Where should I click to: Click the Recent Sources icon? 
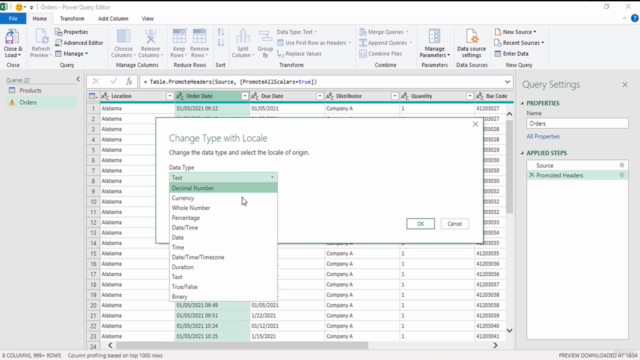point(498,43)
